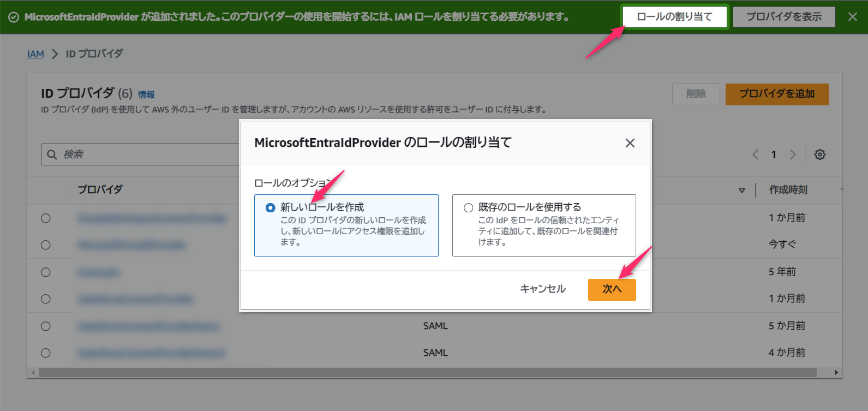Click the horizontal scrollbar of the table
Image resolution: width=868 pixels, height=411 pixels.
pos(428,373)
